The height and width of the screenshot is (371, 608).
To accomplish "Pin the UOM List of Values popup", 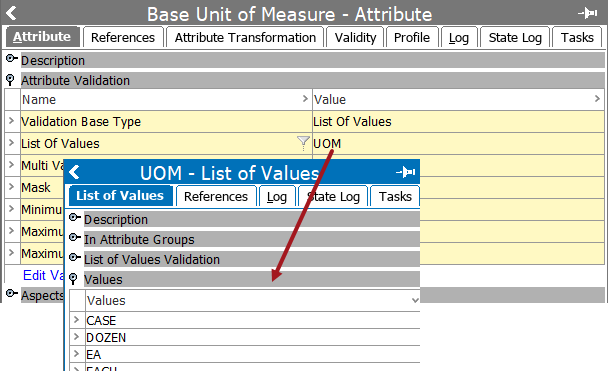I will (406, 172).
